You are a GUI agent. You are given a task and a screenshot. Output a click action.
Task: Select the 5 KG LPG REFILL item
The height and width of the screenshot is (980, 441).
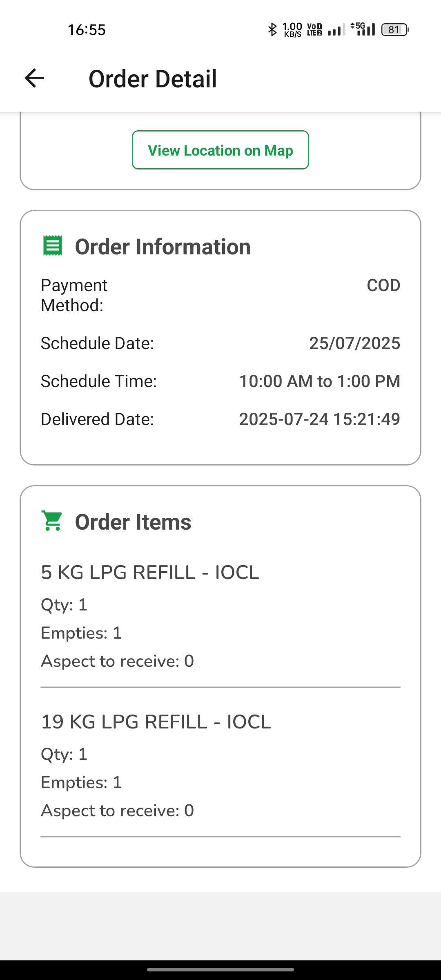(x=150, y=572)
